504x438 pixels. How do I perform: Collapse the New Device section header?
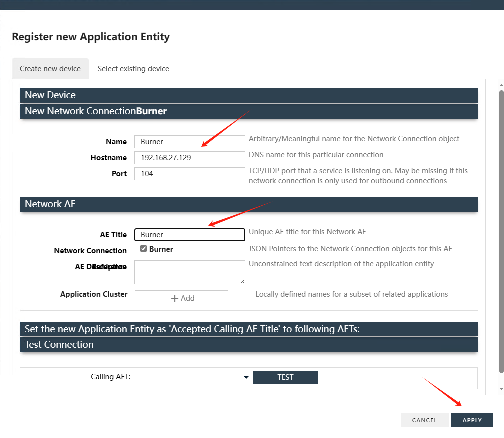click(248, 95)
